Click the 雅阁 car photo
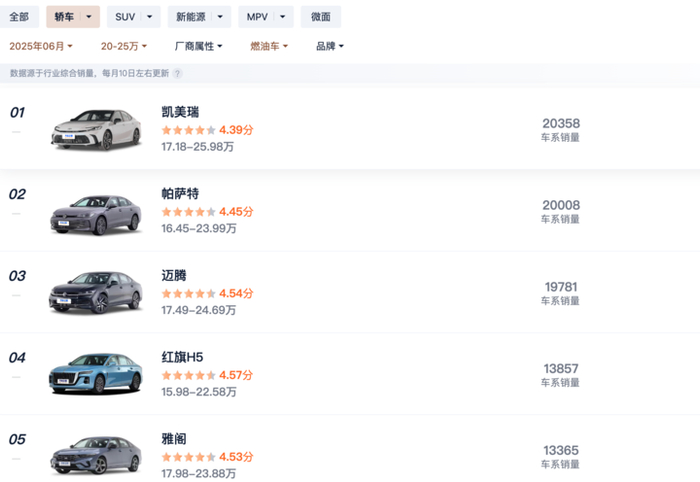The height and width of the screenshot is (482, 700). (x=96, y=456)
